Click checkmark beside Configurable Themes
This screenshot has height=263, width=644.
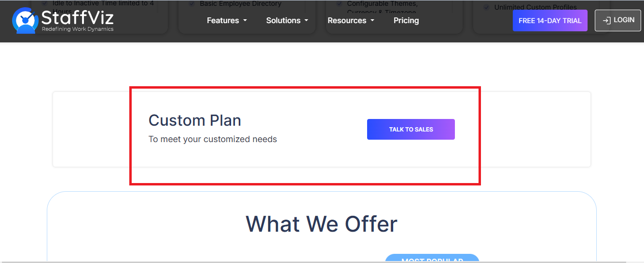(x=339, y=4)
